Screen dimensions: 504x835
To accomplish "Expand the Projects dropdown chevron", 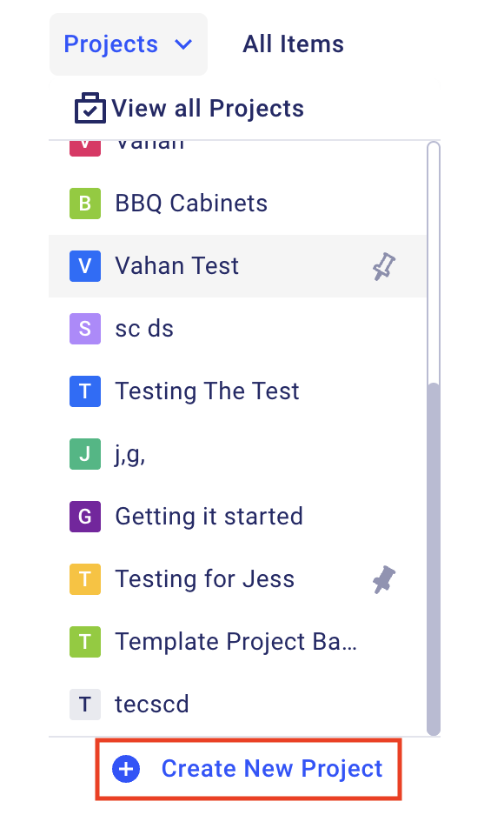I will 183,44.
